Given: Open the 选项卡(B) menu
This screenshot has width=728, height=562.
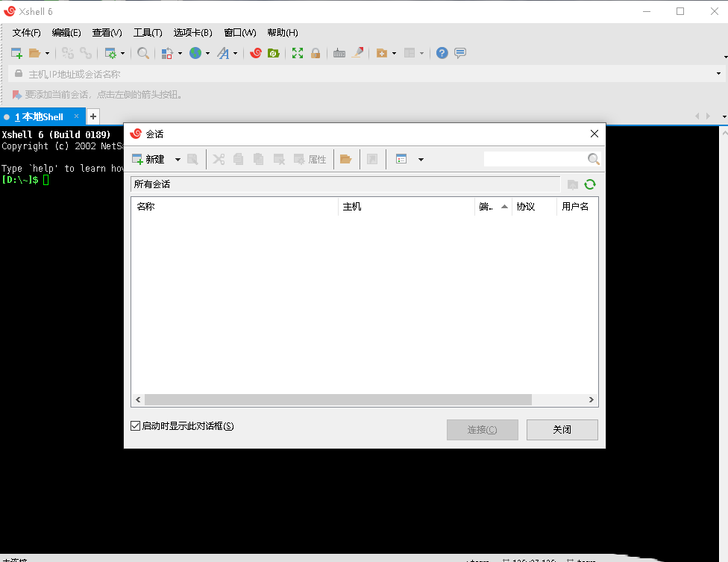Looking at the screenshot, I should [192, 33].
